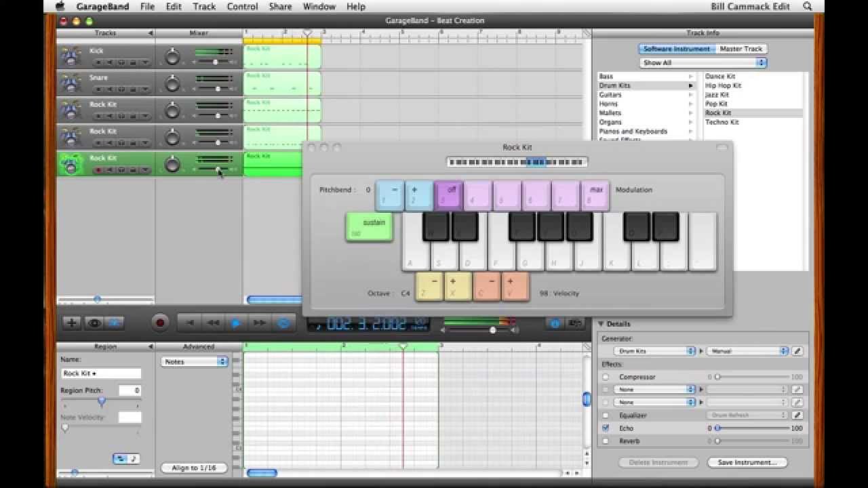Open the Window menu
The width and height of the screenshot is (868, 488).
coord(319,6)
